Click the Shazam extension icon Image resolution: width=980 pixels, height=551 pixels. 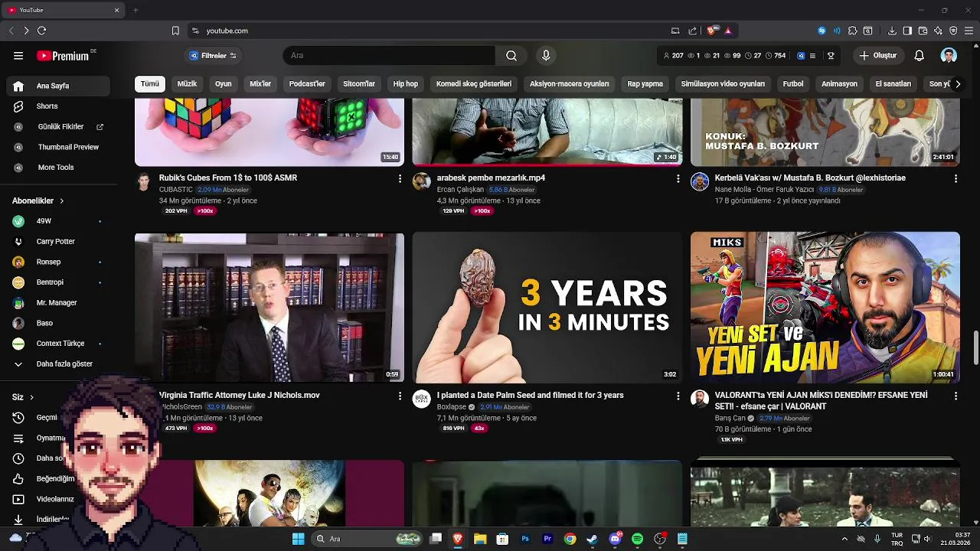pos(822,31)
